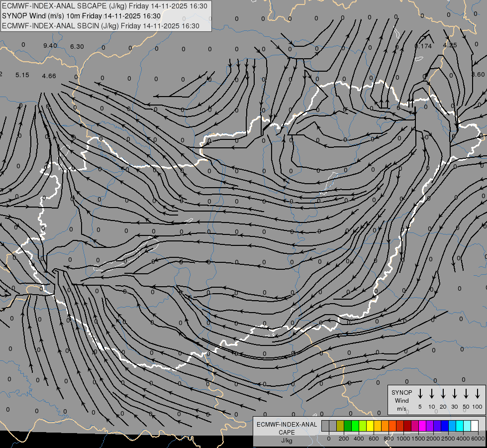Click the 9.40 value on the map

(50, 46)
